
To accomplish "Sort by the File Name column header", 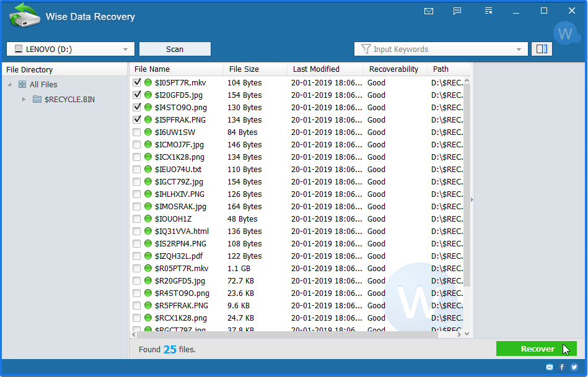I will [177, 69].
